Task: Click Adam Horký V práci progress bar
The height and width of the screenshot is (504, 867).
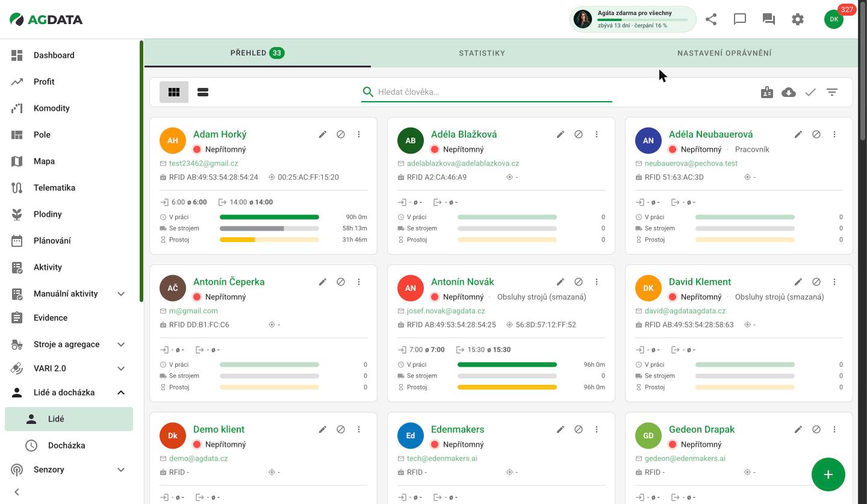Action: coord(269,217)
